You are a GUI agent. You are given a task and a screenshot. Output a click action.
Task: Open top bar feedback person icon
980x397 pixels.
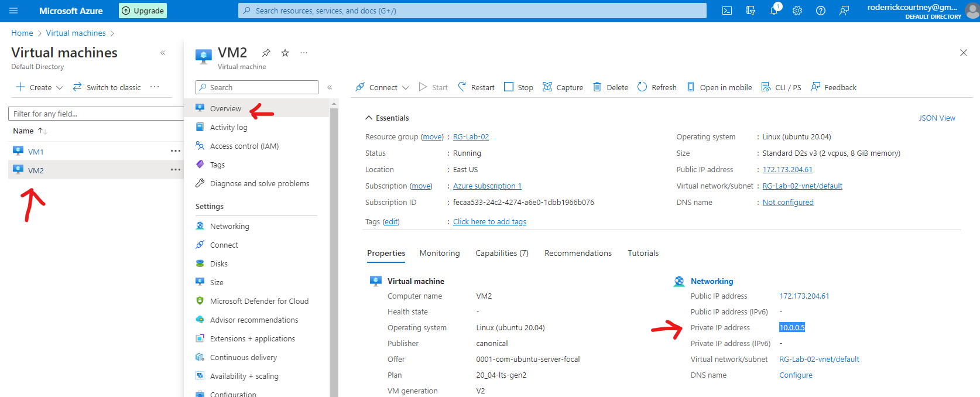click(x=844, y=11)
